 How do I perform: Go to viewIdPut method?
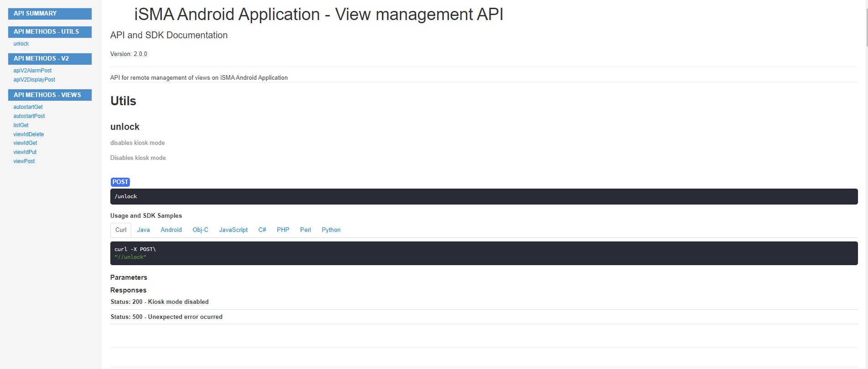(x=25, y=152)
